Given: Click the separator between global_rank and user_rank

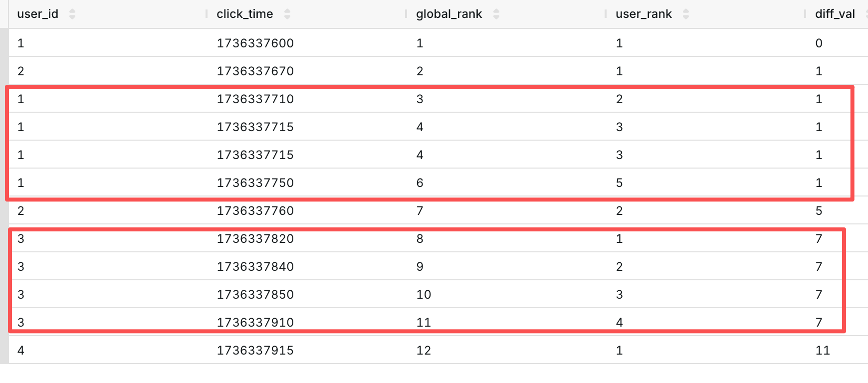Looking at the screenshot, I should pyautogui.click(x=606, y=14).
